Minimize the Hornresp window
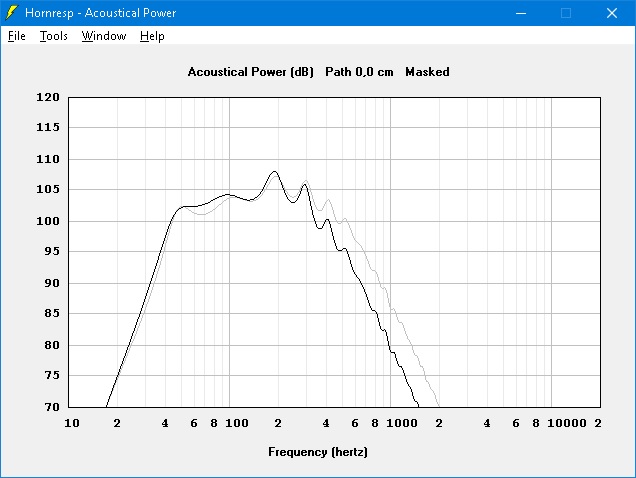The width and height of the screenshot is (636, 478). tap(521, 13)
